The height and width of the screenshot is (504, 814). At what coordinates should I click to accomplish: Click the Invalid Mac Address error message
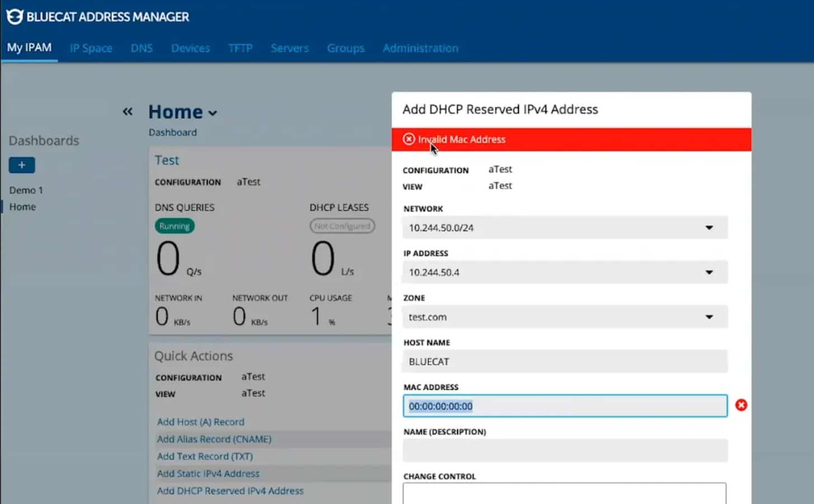tap(462, 139)
